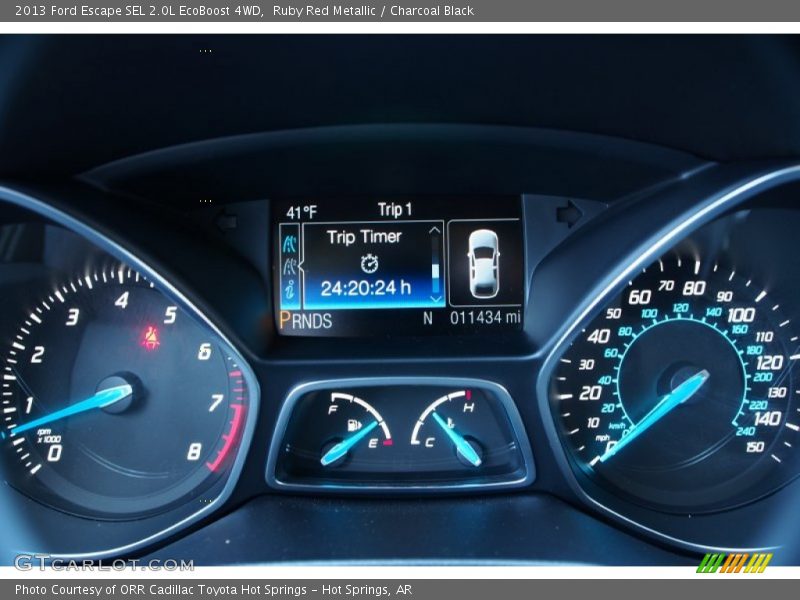Image resolution: width=800 pixels, height=600 pixels.
Task: Click the Photo Courtesy of ORR Cadillac caption
Action: click(213, 590)
